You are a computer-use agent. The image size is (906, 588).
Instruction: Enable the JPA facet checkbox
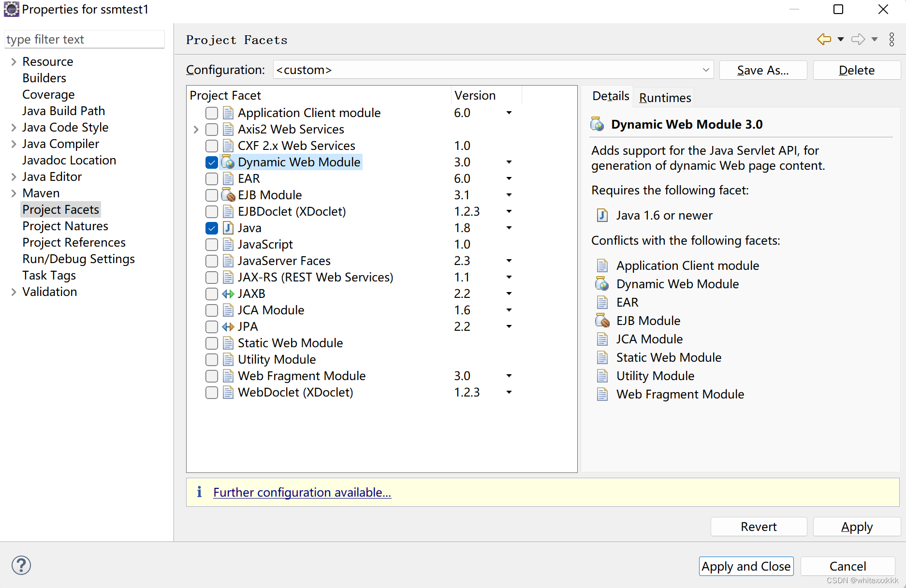[212, 327]
